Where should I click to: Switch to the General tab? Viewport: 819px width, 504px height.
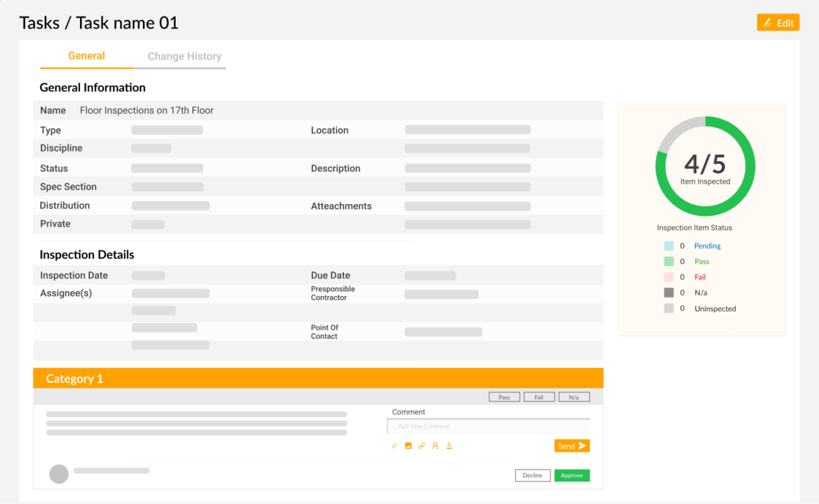[x=86, y=56]
